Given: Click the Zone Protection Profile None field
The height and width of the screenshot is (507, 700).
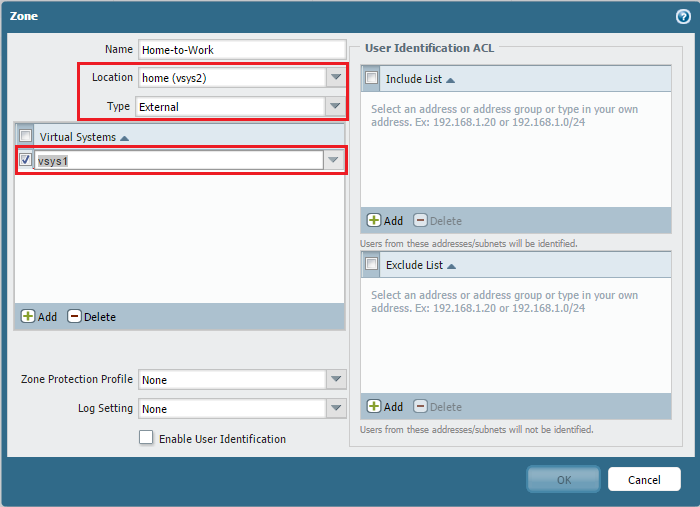Looking at the screenshot, I should (232, 379).
